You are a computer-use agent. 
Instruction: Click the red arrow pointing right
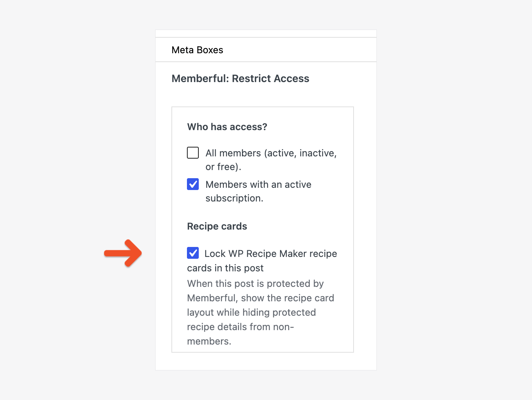click(123, 253)
